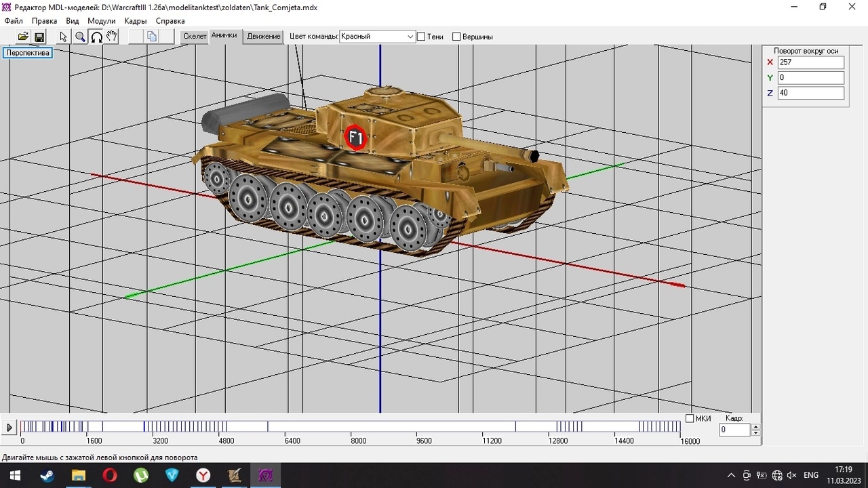Tick the МКИ checkbox
Image resolution: width=868 pixels, height=488 pixels.
(x=690, y=419)
